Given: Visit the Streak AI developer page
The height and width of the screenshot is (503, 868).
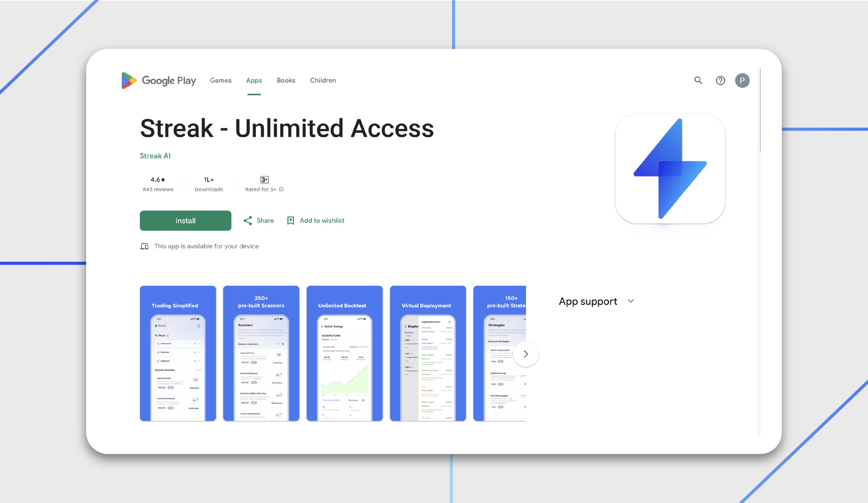Looking at the screenshot, I should [155, 156].
